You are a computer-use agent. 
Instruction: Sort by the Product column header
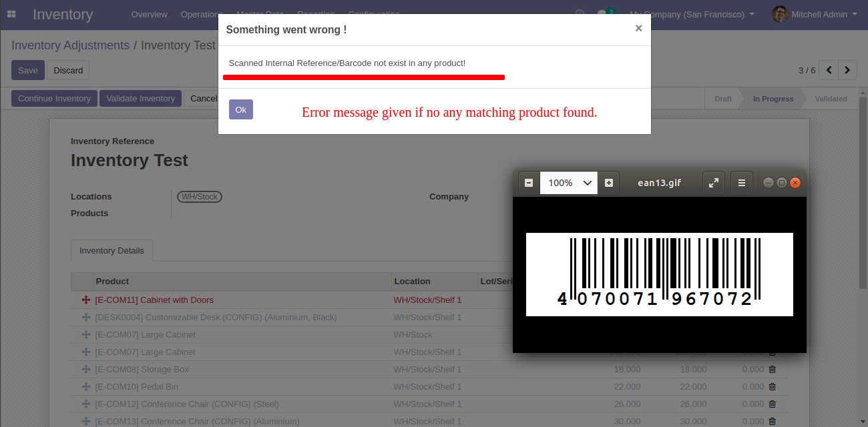[x=242, y=281]
